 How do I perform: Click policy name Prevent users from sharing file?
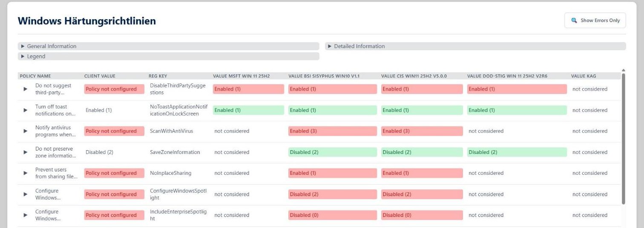click(56, 173)
